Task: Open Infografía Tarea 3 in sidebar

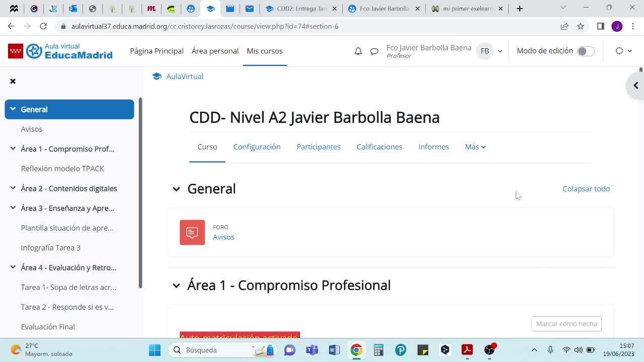Action: click(x=51, y=247)
